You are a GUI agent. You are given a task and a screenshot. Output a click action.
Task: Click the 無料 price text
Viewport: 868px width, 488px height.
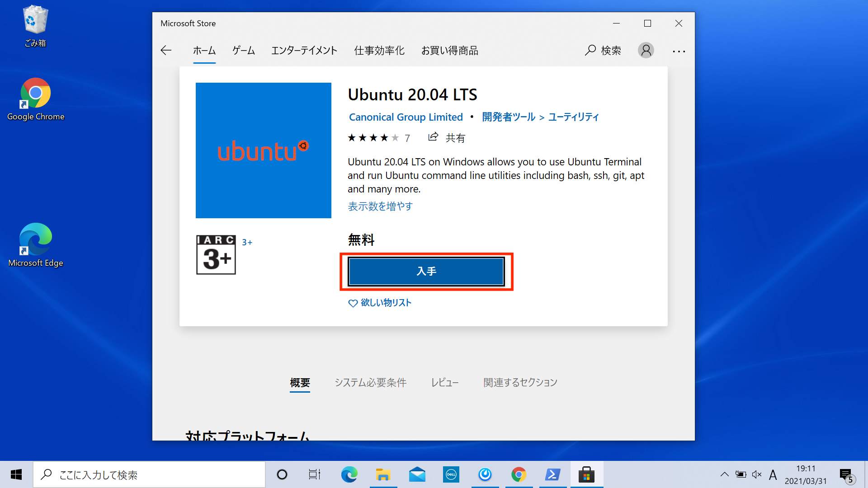(361, 239)
